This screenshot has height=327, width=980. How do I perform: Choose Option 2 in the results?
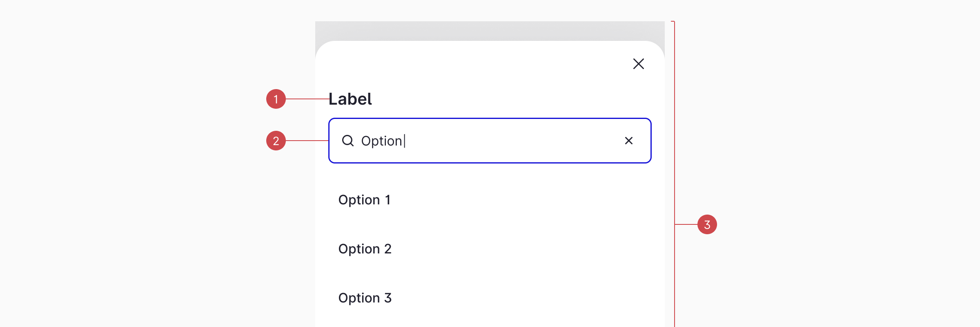click(x=365, y=249)
